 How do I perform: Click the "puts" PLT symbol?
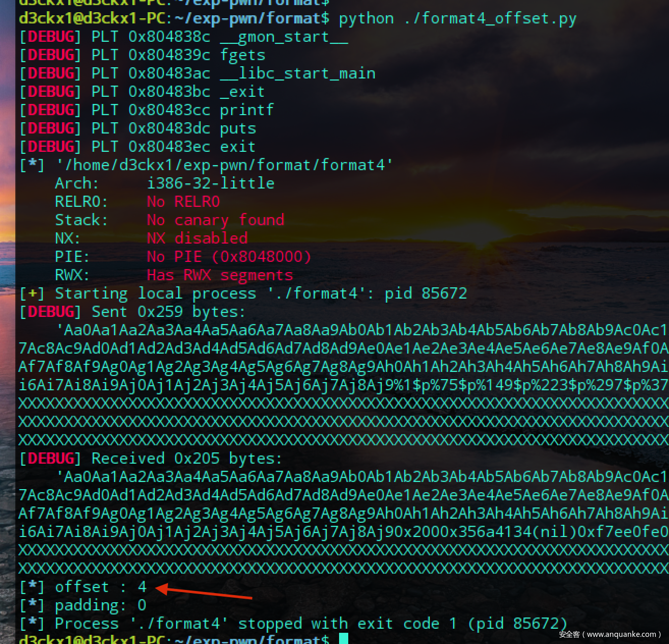[238, 129]
